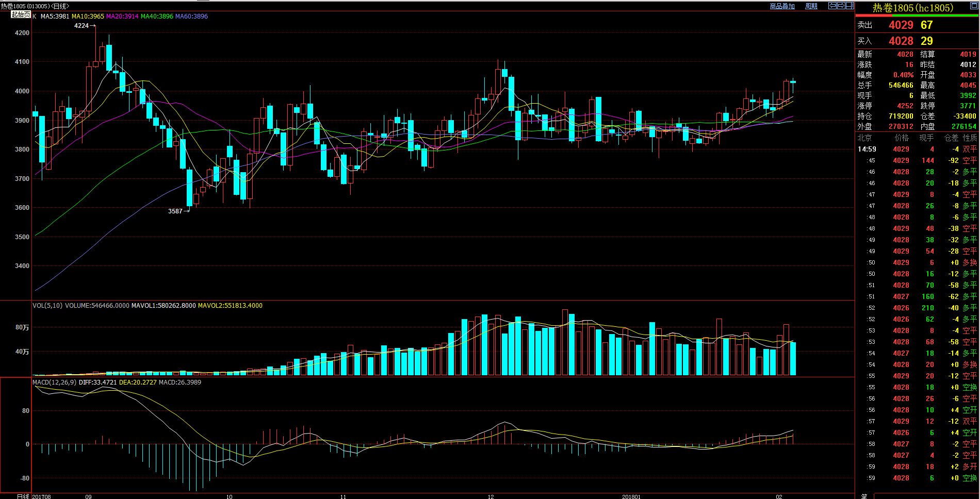This screenshot has height=499, width=980.
Task: Click the 3587 low price marker
Action: [175, 211]
